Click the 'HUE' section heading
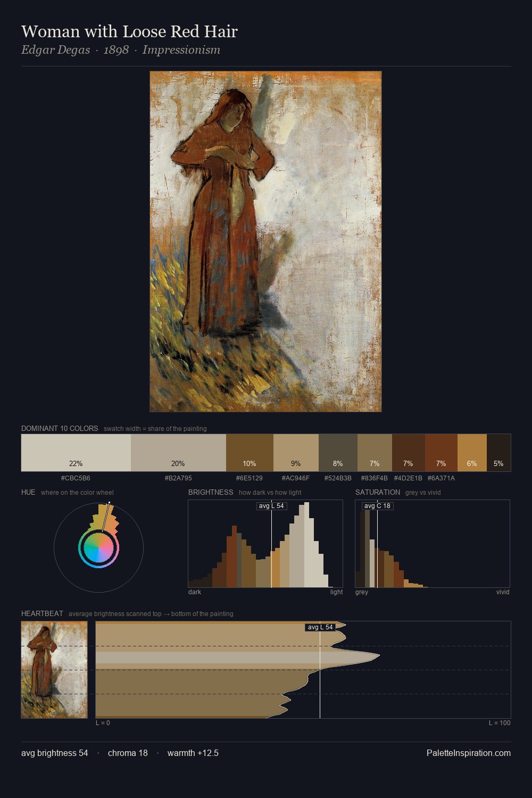Image resolution: width=532 pixels, height=798 pixels. tap(28, 492)
